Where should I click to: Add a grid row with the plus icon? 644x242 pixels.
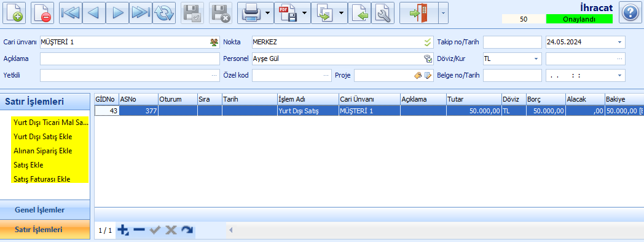point(123,230)
